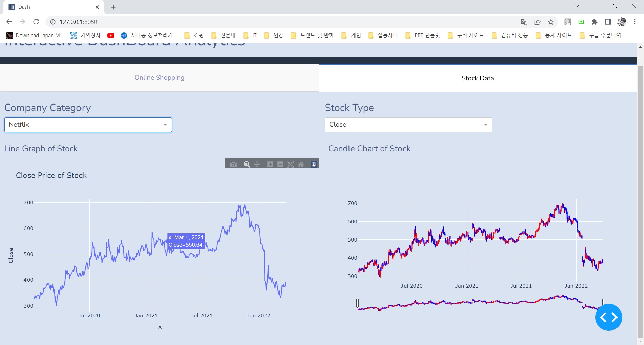Viewport: 644px width, 345px height.
Task: Click the Netflix value in Company Category box
Action: click(x=19, y=124)
